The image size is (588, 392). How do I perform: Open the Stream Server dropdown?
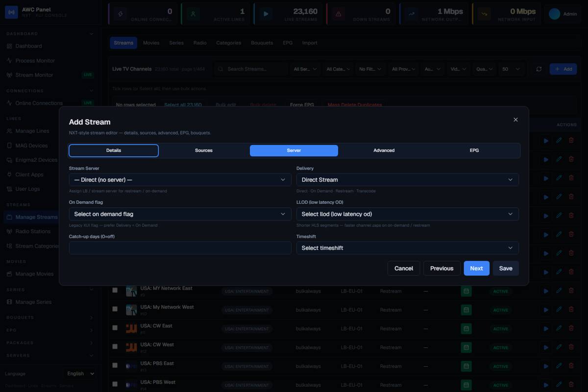click(180, 180)
